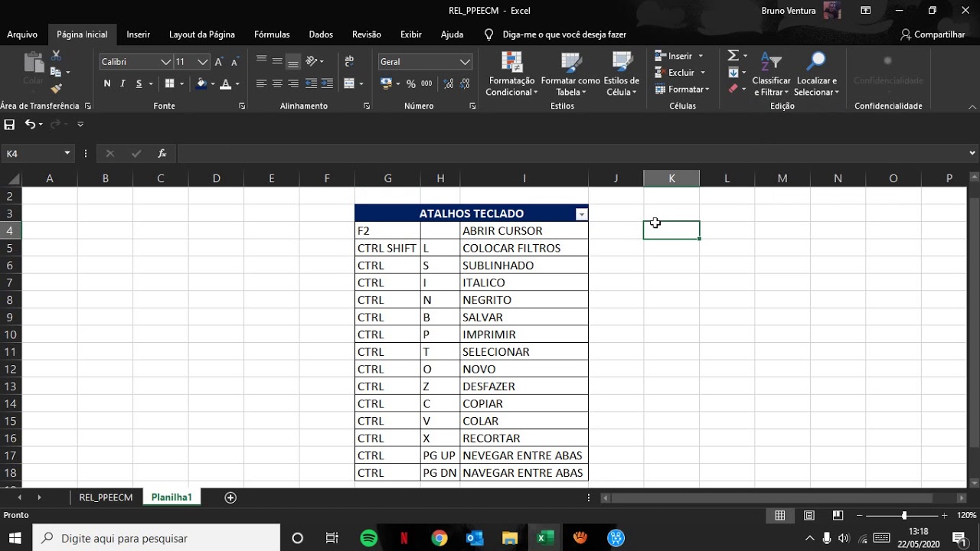
Task: Click Decrease Decimal icon
Action: (x=464, y=83)
